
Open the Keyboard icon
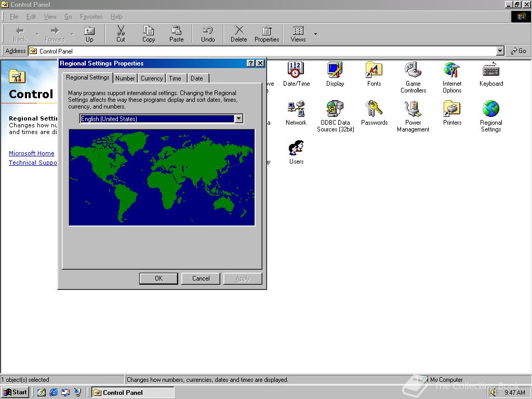(x=491, y=74)
